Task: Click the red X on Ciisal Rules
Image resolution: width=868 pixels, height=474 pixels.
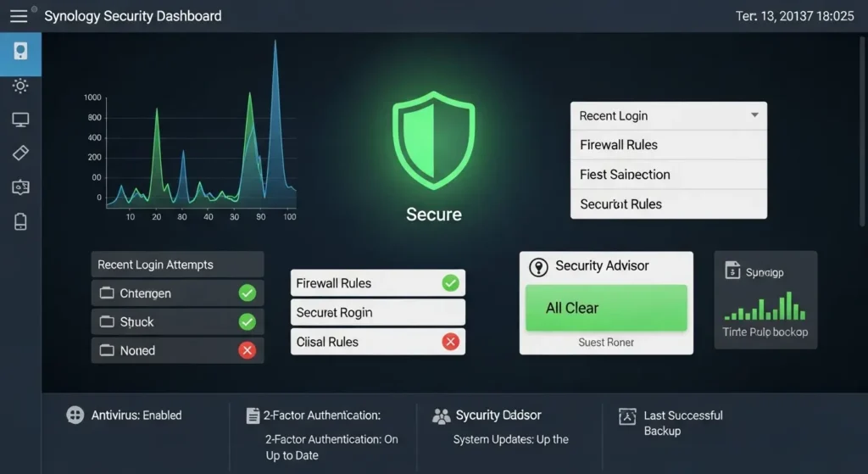Action: 451,342
